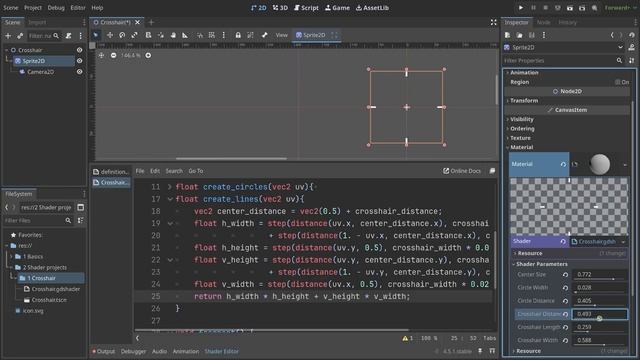
Task: Open Online Docs link
Action: pos(462,171)
